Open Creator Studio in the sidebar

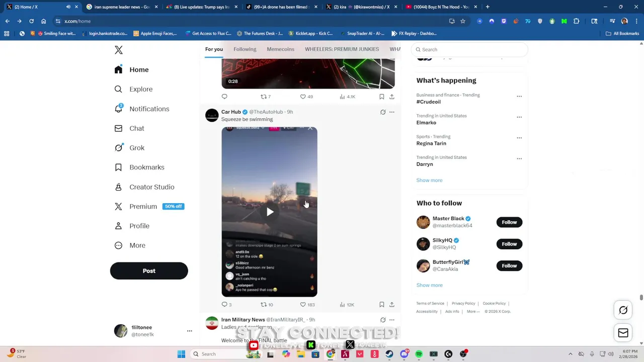point(144,187)
